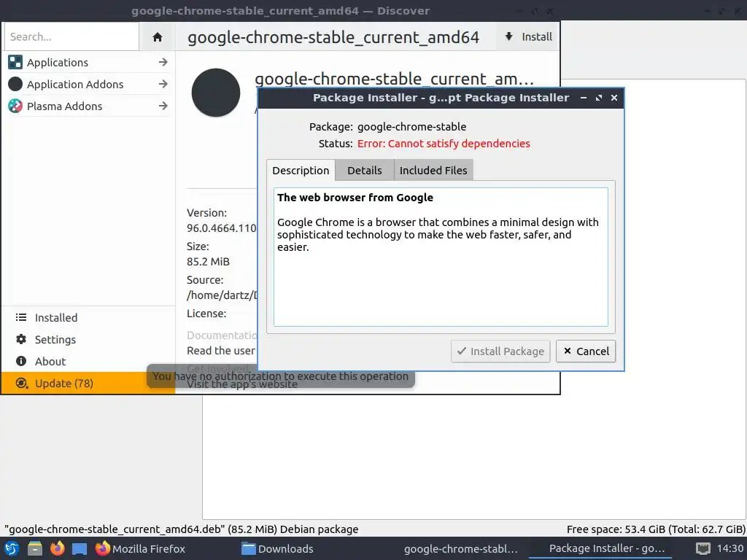Viewport: 747px width, 560px height.
Task: Launch Firefox from the taskbar quick launcher
Action: (57, 548)
